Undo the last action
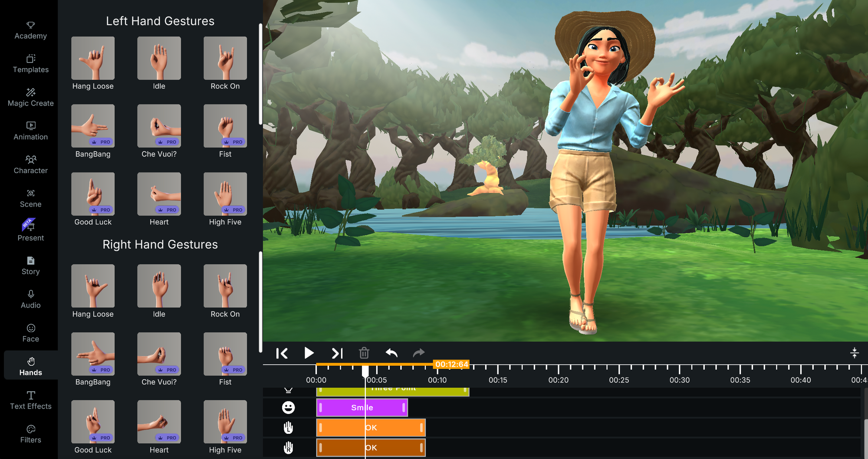This screenshot has height=459, width=868. pos(391,353)
